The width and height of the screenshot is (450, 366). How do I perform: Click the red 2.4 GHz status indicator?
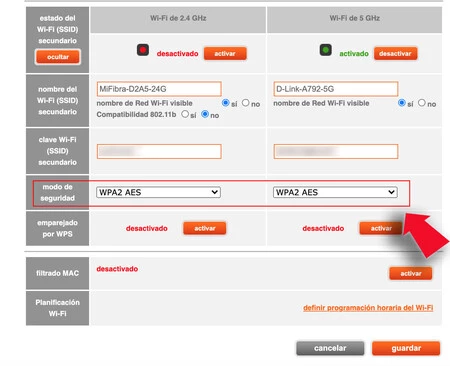[143, 50]
